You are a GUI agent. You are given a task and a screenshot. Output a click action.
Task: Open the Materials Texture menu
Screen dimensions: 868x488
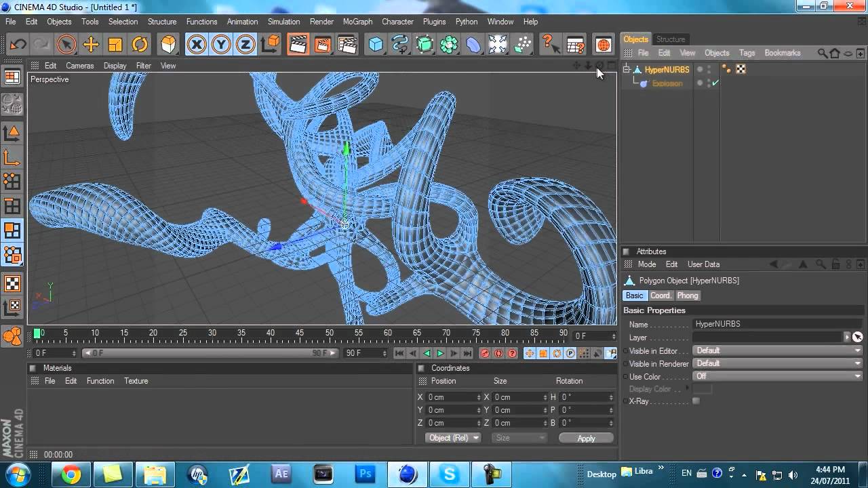[136, 381]
